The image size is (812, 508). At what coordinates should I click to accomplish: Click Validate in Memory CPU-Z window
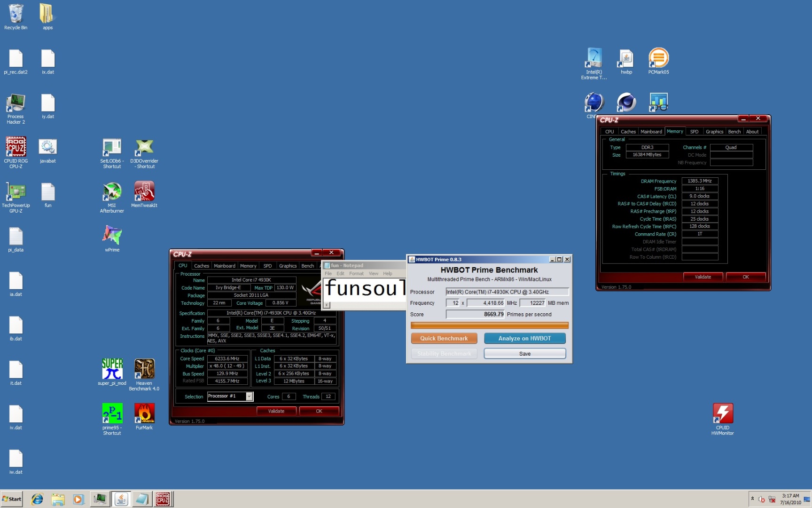[x=703, y=277]
